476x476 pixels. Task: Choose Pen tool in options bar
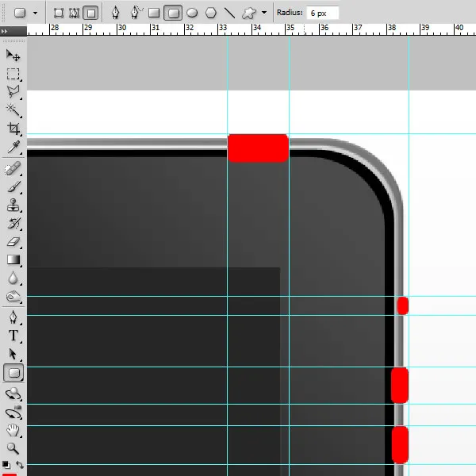[x=115, y=13]
